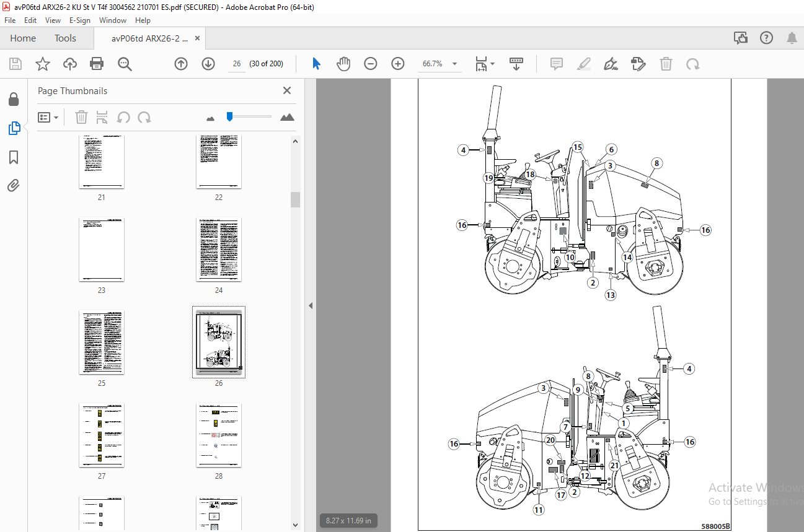Open the E-Sign menu
This screenshot has width=804, height=532.
pos(80,20)
